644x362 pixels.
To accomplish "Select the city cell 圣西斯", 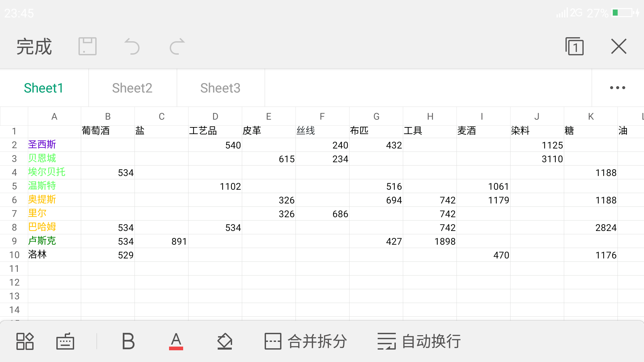I will coord(54,145).
